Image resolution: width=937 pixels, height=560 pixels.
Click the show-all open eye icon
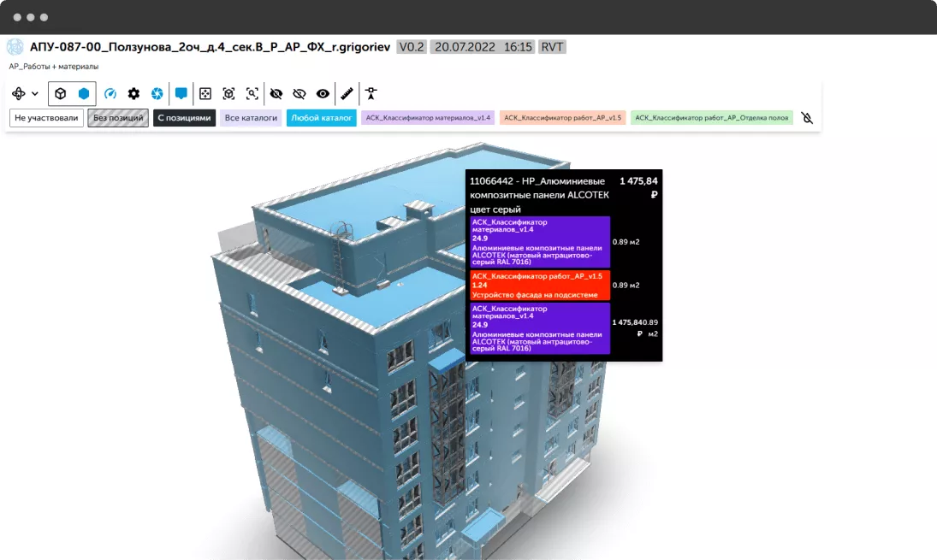pyautogui.click(x=323, y=94)
